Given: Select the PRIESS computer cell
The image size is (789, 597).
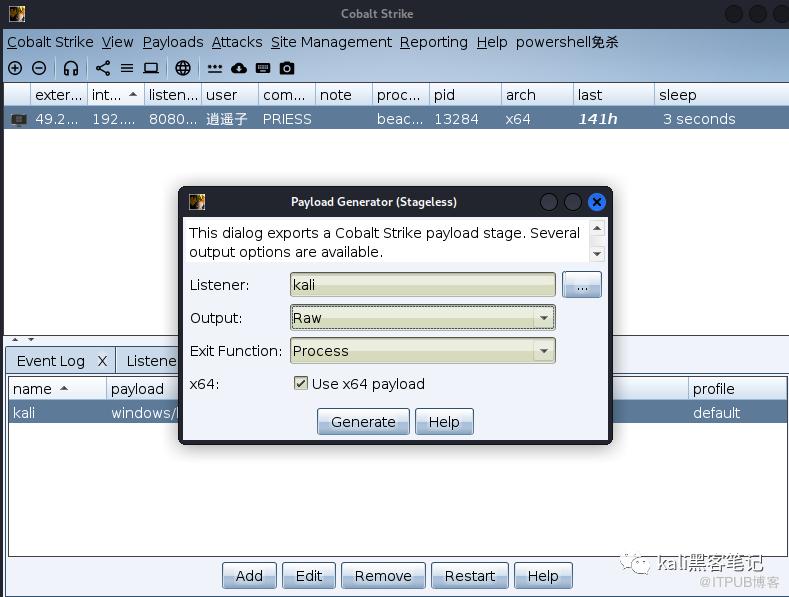Looking at the screenshot, I should [x=287, y=119].
